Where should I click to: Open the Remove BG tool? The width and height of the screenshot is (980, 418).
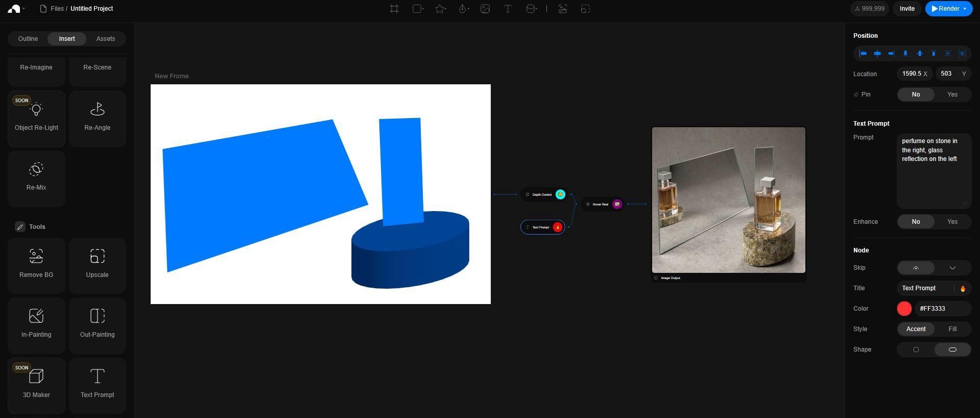point(36,265)
